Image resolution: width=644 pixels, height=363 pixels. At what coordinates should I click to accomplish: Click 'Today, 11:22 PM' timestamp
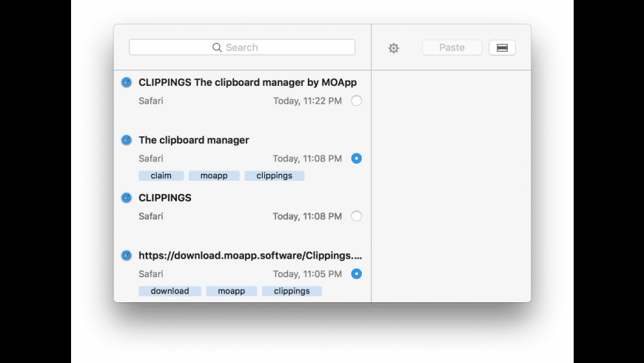pyautogui.click(x=308, y=101)
